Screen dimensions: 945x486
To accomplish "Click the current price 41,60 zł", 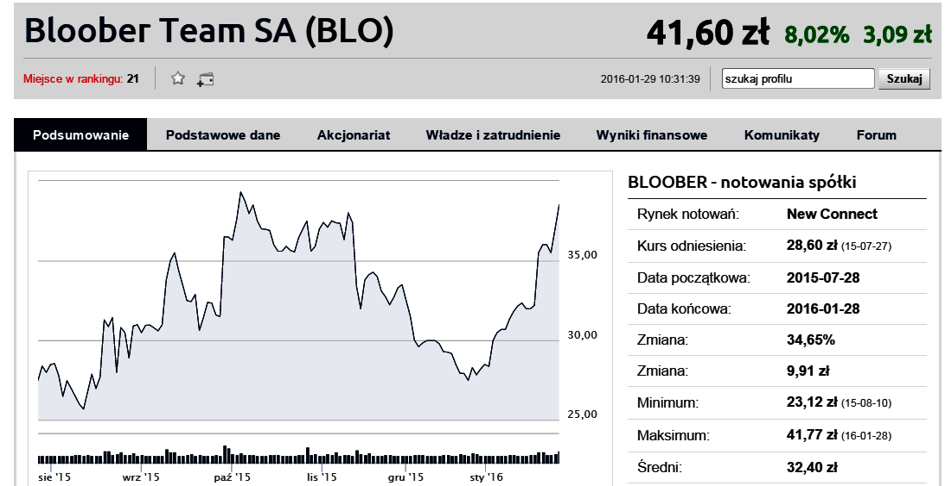I will coord(707,33).
